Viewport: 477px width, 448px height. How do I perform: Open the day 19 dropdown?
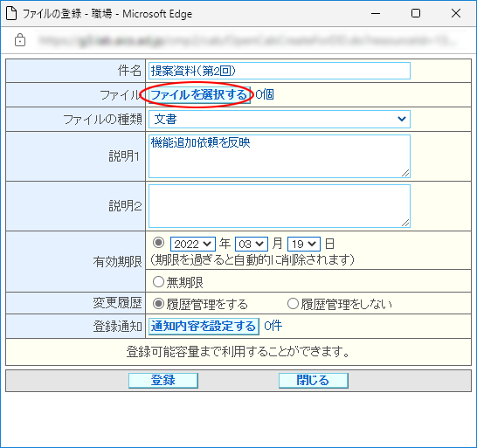[x=304, y=244]
